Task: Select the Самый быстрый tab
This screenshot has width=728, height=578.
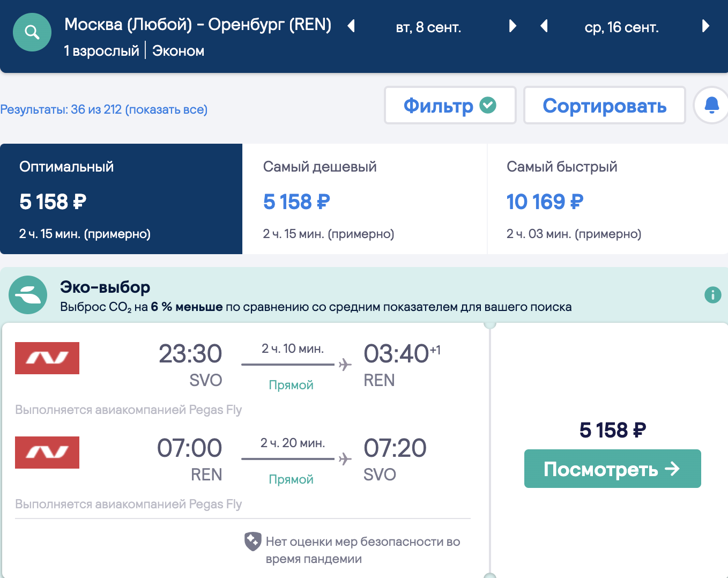Action: [607, 199]
